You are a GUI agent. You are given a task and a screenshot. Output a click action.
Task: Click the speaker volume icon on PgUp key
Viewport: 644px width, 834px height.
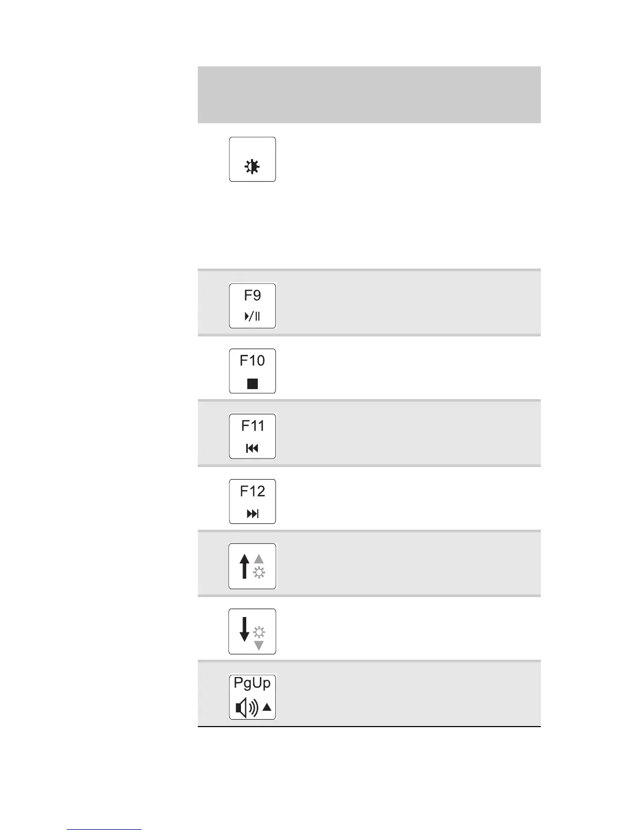pos(246,708)
